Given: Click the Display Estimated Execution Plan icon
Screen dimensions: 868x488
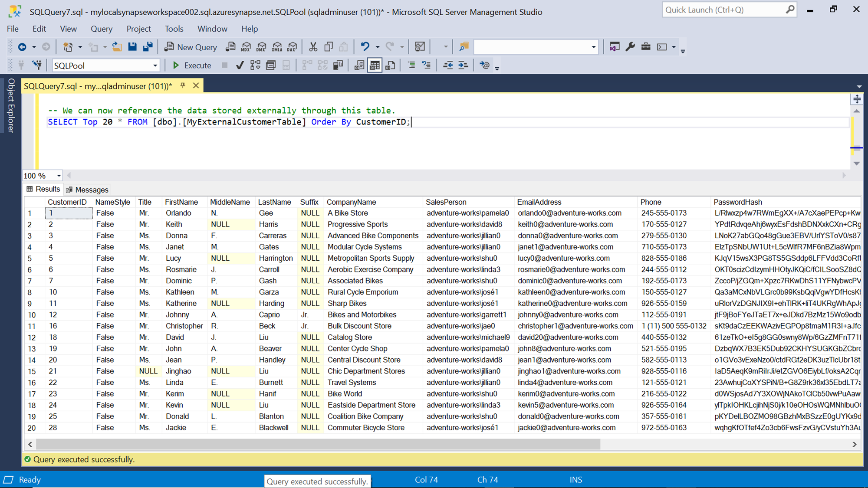Looking at the screenshot, I should [255, 66].
